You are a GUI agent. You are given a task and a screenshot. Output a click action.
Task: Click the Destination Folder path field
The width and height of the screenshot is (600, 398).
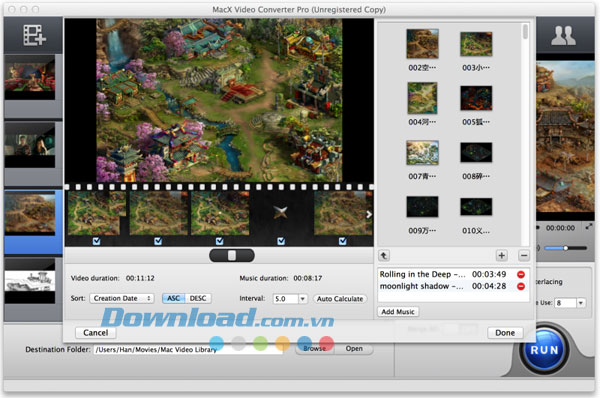pyautogui.click(x=188, y=349)
